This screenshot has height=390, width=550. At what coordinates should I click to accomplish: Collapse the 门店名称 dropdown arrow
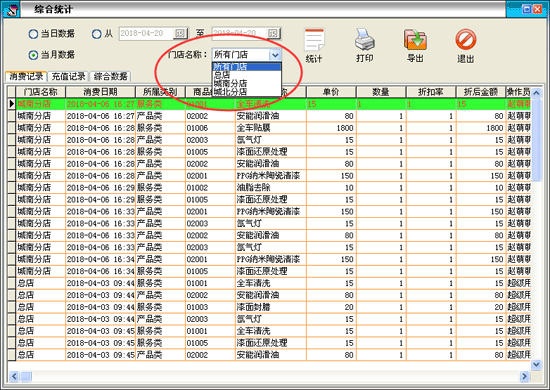point(275,55)
